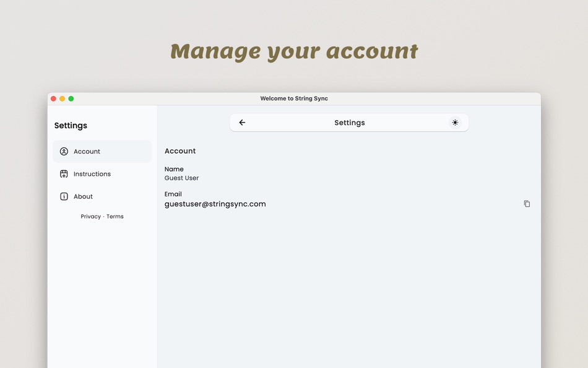Click the Welcome to String Sync title bar
Screen dimensions: 588x368
(x=294, y=98)
